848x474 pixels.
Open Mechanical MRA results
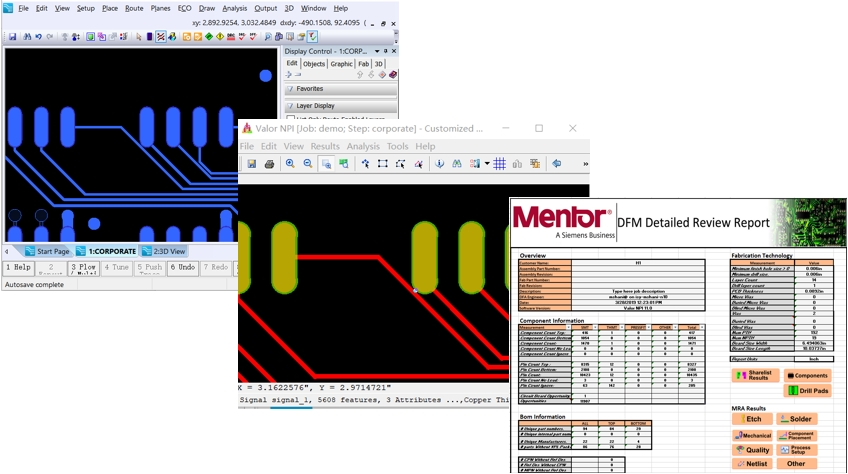click(x=752, y=435)
